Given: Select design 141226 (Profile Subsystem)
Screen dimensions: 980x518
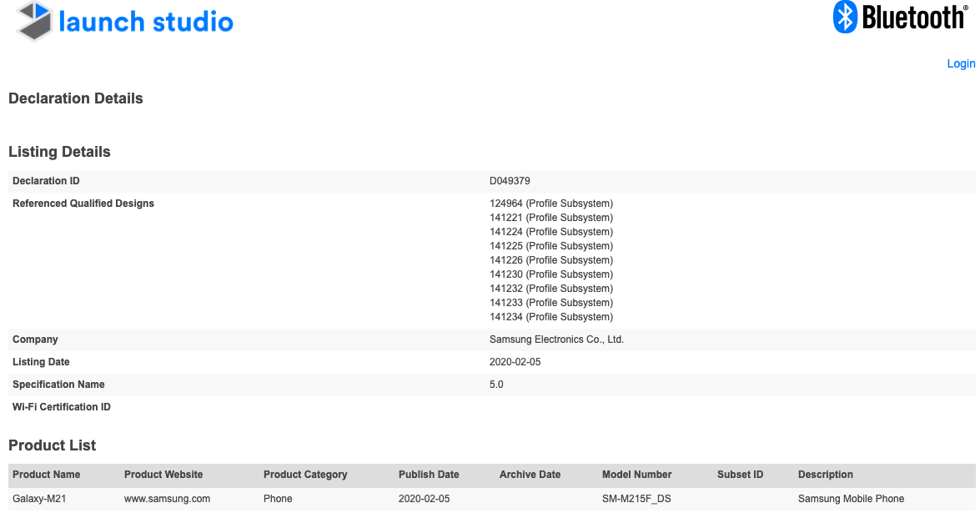Looking at the screenshot, I should click(551, 260).
